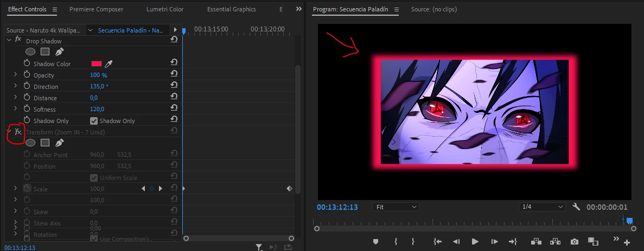Go to next Scale keyframe

point(161,189)
